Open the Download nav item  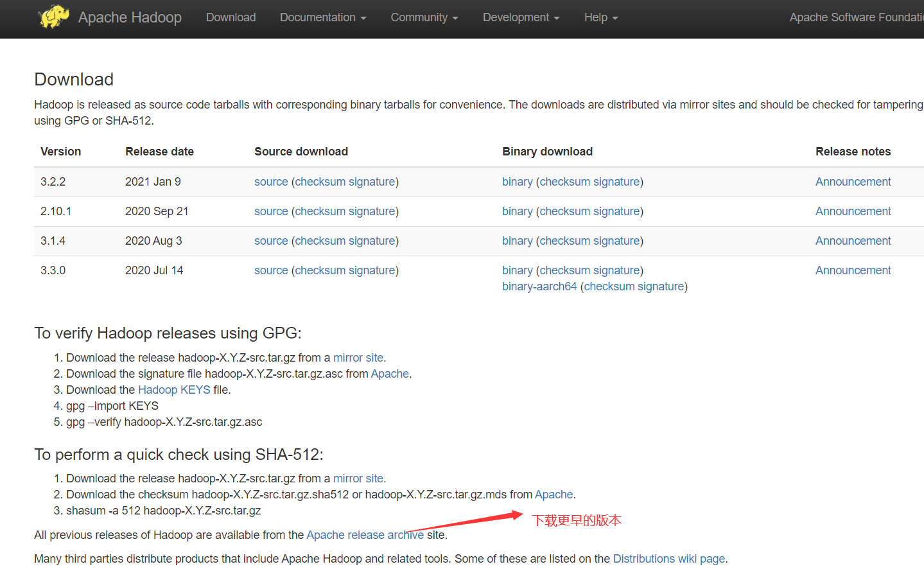point(231,17)
